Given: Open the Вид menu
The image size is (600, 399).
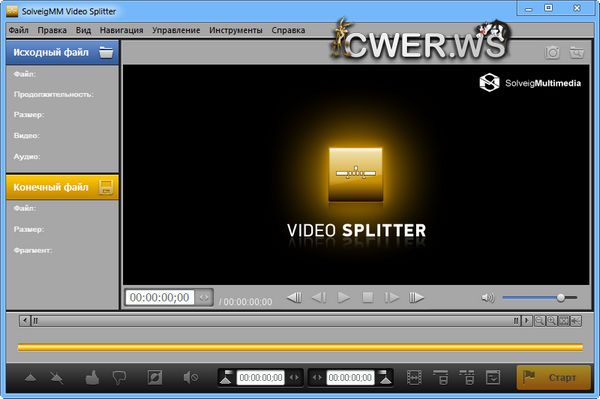Looking at the screenshot, I should (83, 30).
